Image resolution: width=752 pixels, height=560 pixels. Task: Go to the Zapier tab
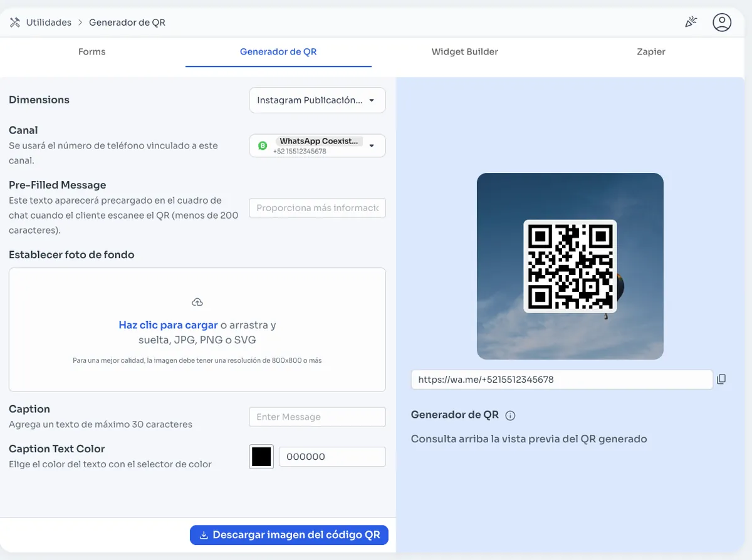point(651,52)
